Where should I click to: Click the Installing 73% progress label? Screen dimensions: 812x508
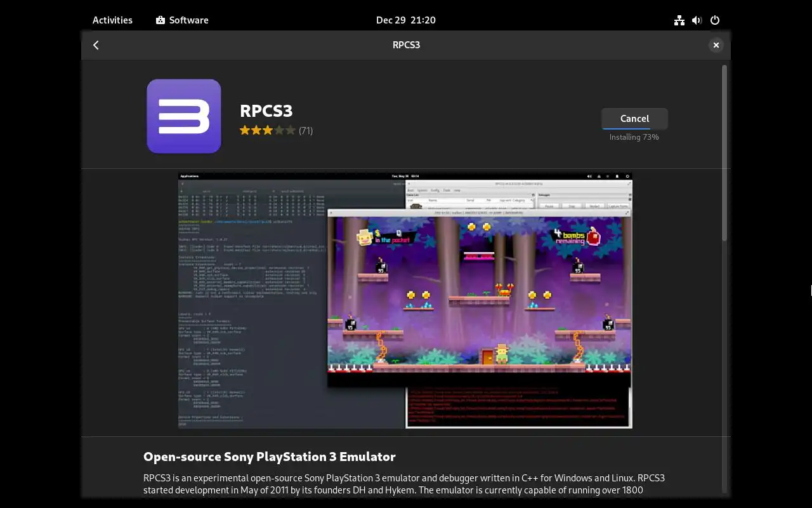[x=634, y=137]
